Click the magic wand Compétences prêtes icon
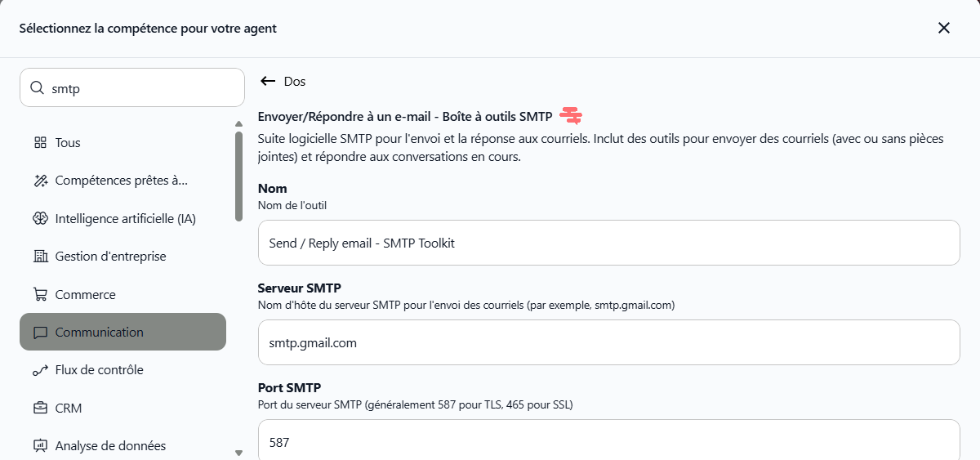This screenshot has width=980, height=460. click(40, 181)
